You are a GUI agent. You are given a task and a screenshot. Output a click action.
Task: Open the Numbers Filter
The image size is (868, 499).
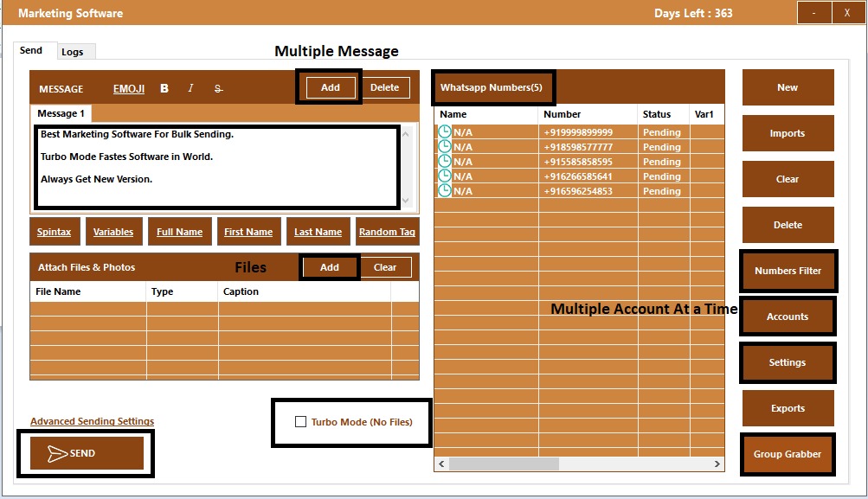tap(787, 271)
